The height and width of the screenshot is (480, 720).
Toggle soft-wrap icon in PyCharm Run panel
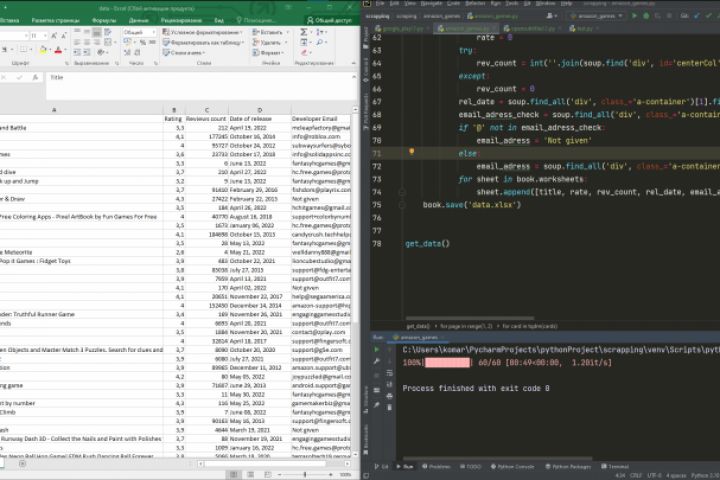coord(389,373)
